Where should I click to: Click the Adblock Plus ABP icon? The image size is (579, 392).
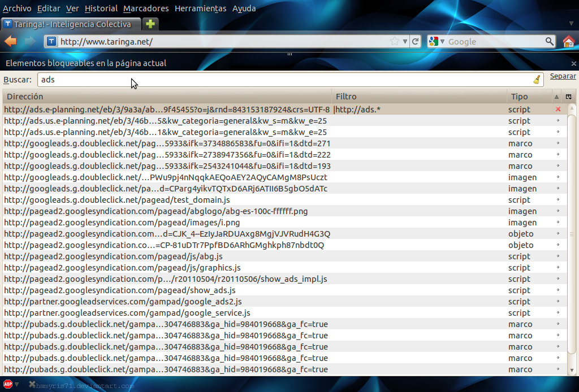[8, 384]
